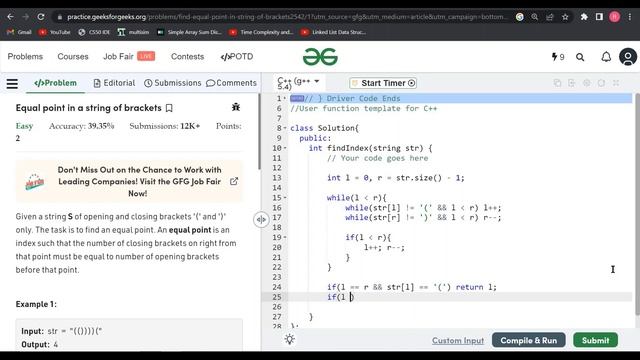Open the Job Fair external link icon
This screenshot has width=640, height=360.
234,181
